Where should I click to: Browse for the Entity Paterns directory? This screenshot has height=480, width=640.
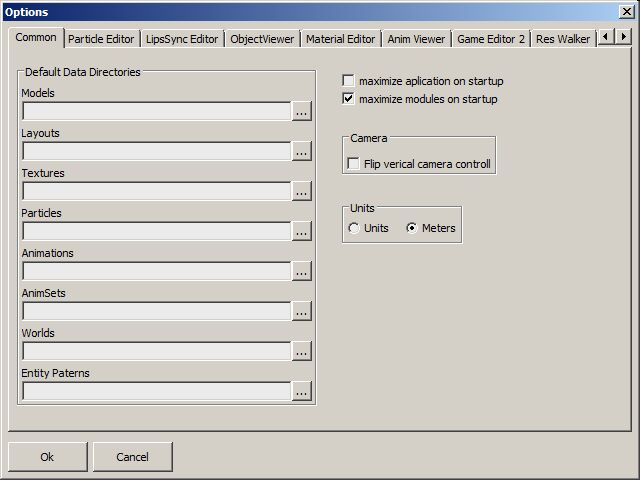tap(302, 391)
